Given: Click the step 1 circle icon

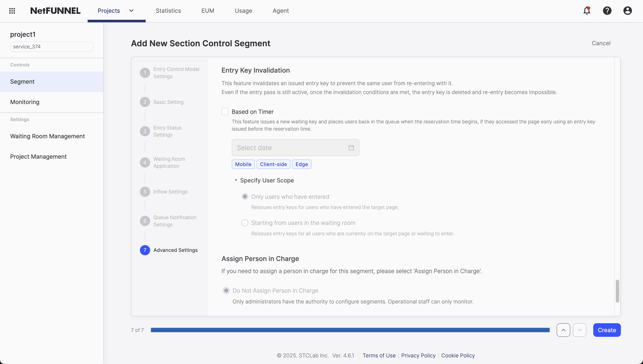Looking at the screenshot, I should 145,73.
